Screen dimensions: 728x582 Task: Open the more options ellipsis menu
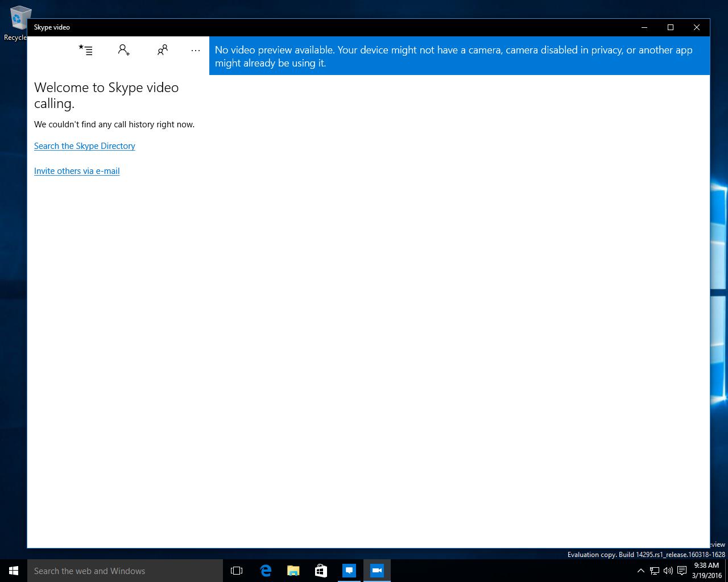pyautogui.click(x=196, y=50)
